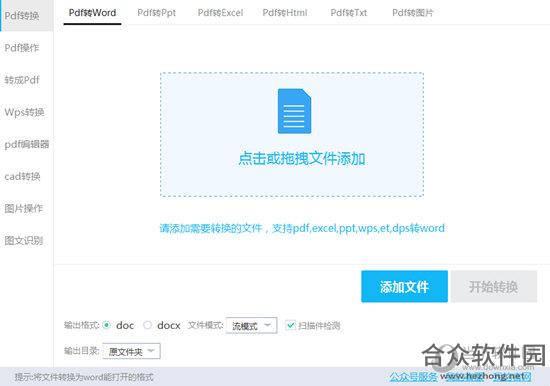This screenshot has width=550, height=386.
Task: Click the status bar tip text
Action: [x=84, y=377]
